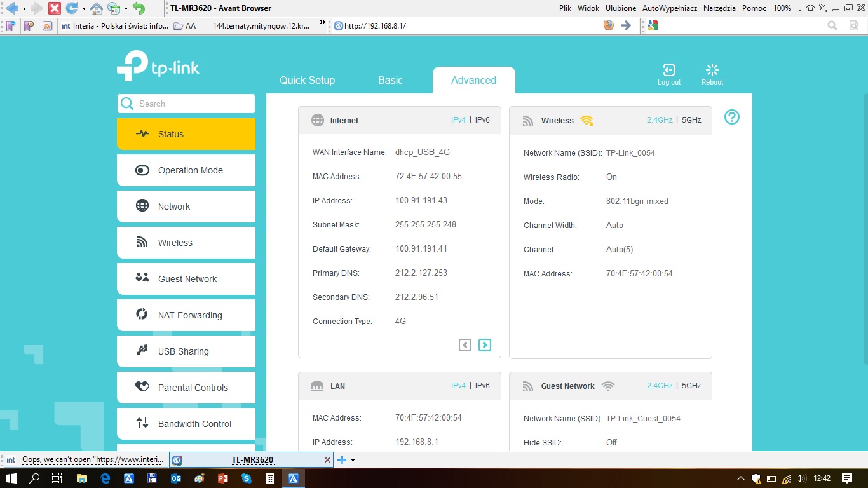Viewport: 868px width, 488px height.
Task: Switch Guest Network panel to 5GHz
Action: coord(691,386)
